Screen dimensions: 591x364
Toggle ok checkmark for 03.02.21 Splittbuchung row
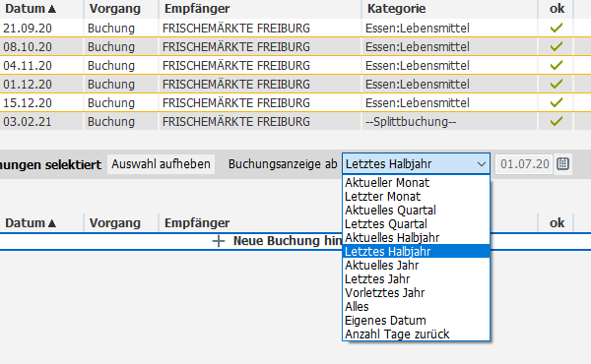click(557, 122)
